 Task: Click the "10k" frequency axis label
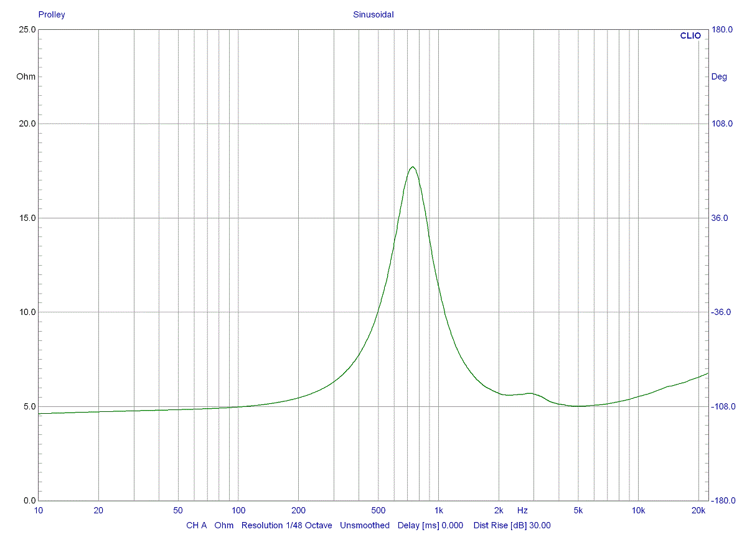coord(638,510)
